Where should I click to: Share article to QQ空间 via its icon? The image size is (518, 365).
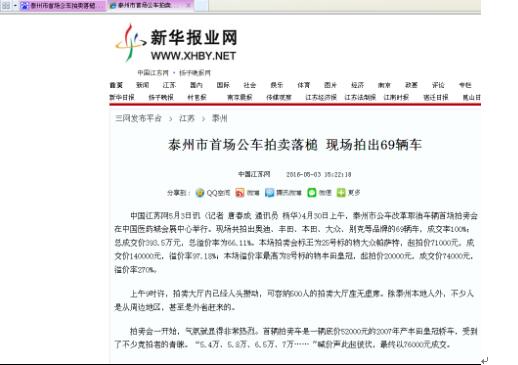pos(200,193)
